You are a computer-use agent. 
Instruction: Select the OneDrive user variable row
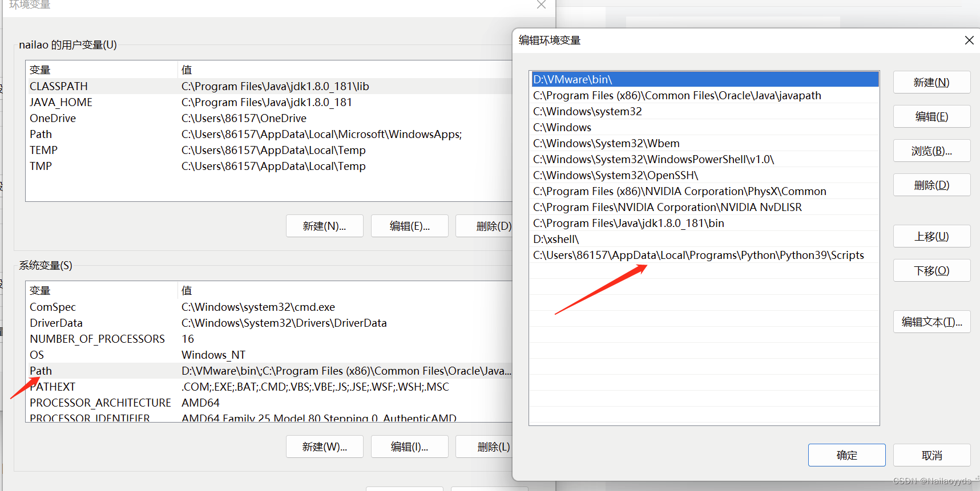click(269, 118)
